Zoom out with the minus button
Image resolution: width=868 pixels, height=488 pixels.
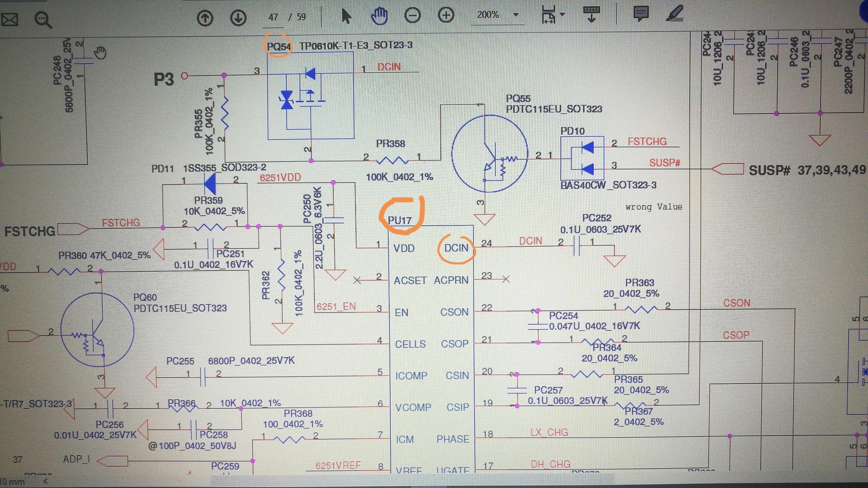point(412,16)
